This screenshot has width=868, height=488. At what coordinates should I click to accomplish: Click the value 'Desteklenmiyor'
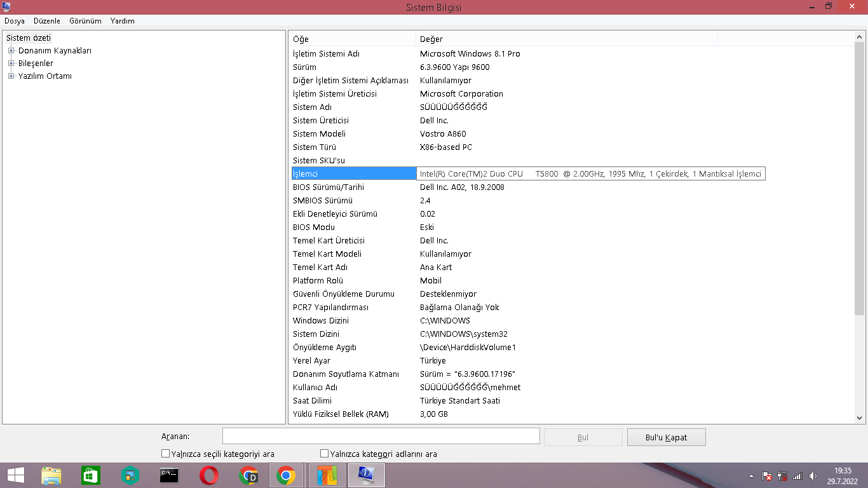point(448,294)
